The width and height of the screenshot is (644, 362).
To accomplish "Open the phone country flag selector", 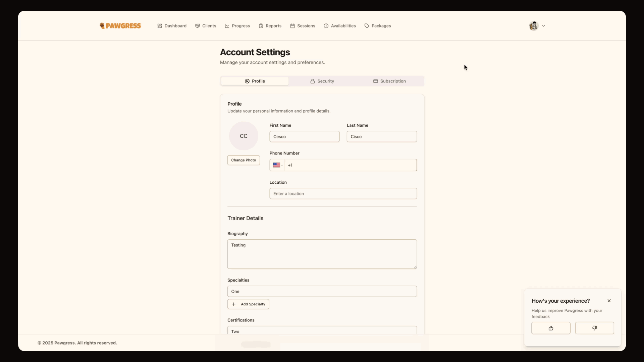I will (277, 165).
